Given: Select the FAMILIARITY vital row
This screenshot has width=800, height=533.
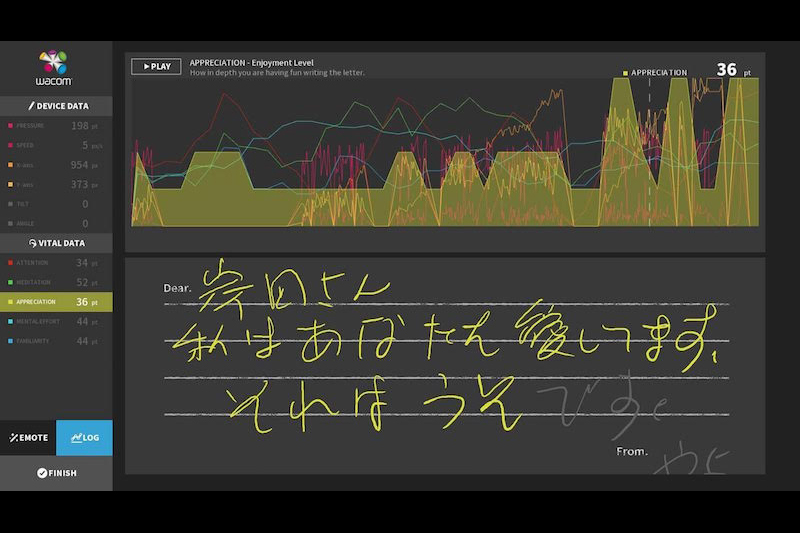Looking at the screenshot, I should pyautogui.click(x=56, y=341).
